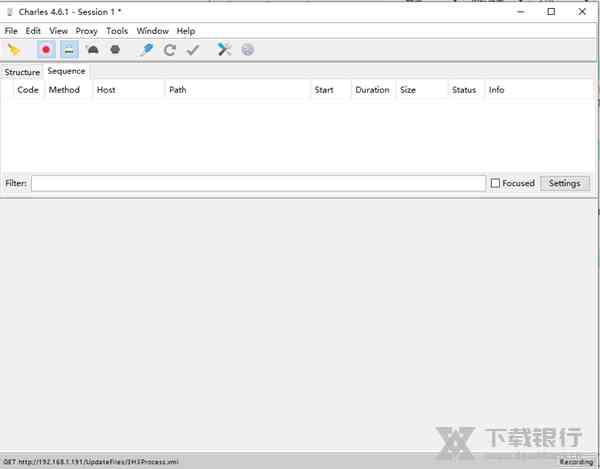Open the View menu
Screen dimensions: 600x469
[59, 31]
